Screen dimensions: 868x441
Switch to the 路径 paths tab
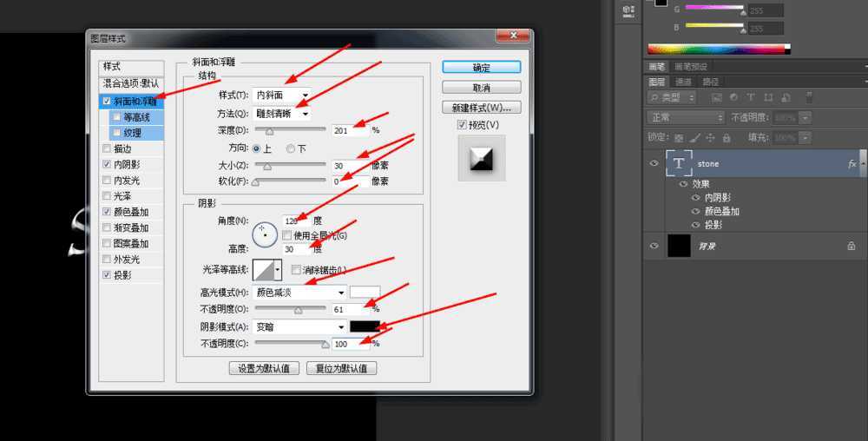[x=710, y=82]
